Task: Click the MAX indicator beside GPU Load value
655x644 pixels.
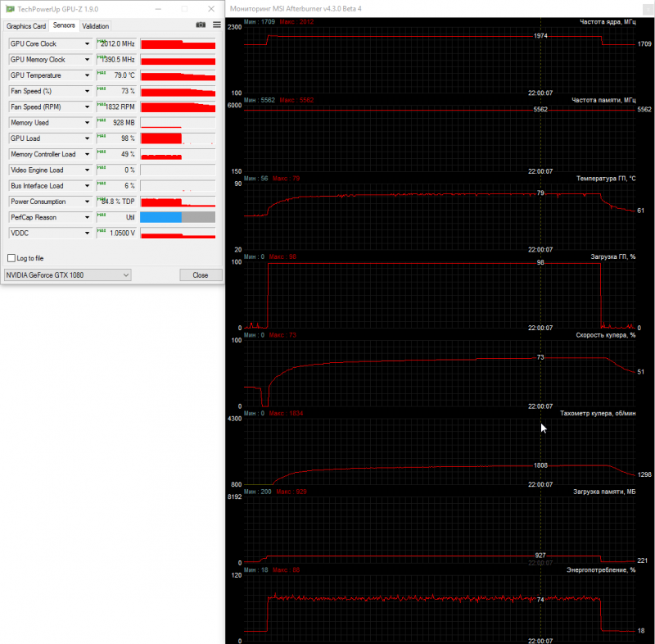Action: 101,136
